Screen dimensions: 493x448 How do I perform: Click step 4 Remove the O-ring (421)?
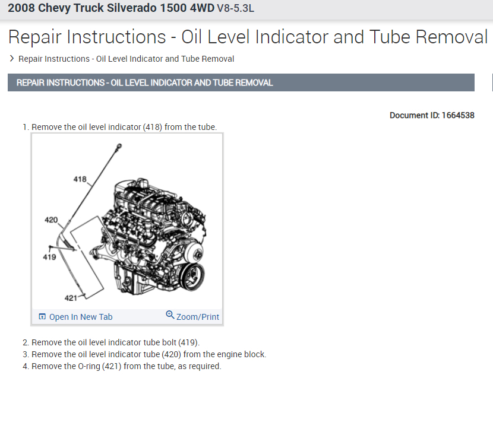[122, 366]
